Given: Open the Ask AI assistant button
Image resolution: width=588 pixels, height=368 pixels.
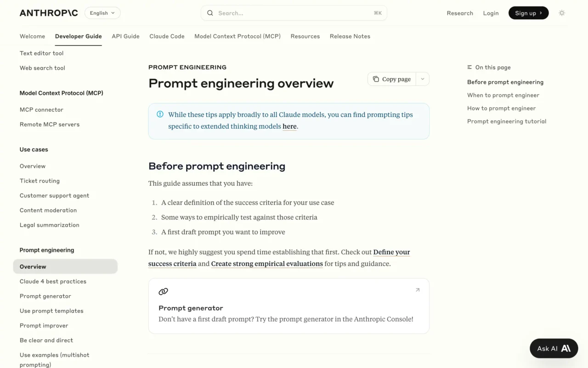Looking at the screenshot, I should [x=554, y=348].
